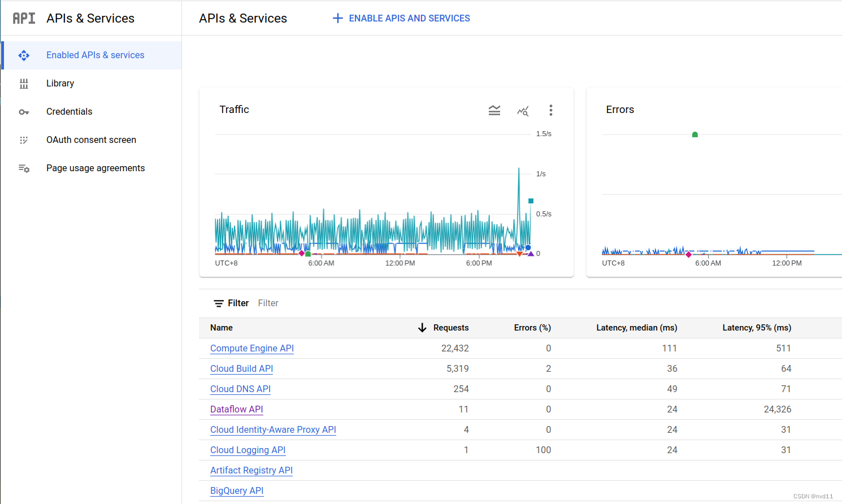This screenshot has width=842, height=504.
Task: Open the Dataflow API link
Action: coord(237,410)
